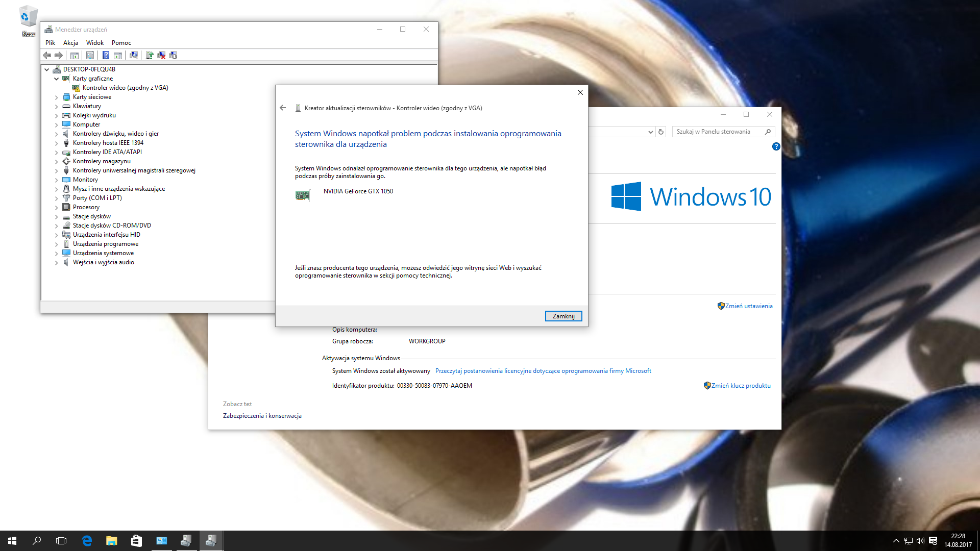980x551 pixels.
Task: Open the volume icon in system tray
Action: (920, 541)
